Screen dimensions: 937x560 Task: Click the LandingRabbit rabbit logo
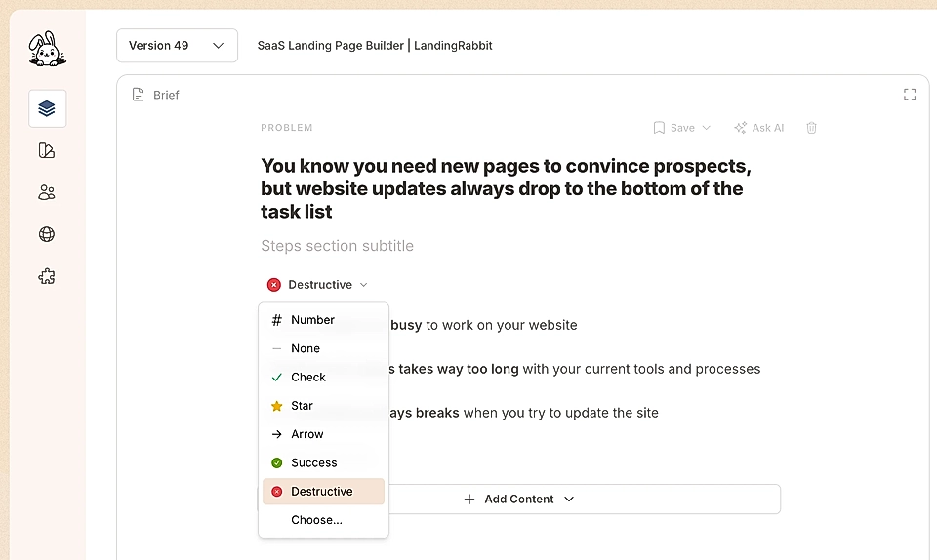point(47,49)
